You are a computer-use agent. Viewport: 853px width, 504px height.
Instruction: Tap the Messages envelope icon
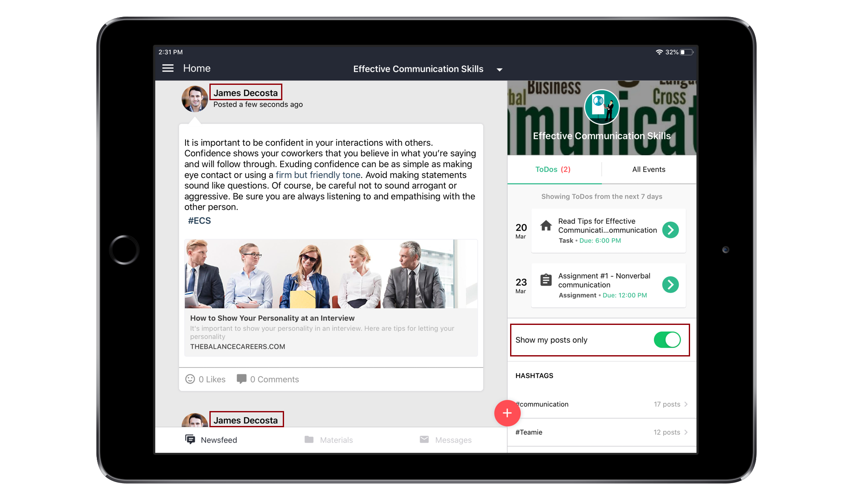coord(424,440)
